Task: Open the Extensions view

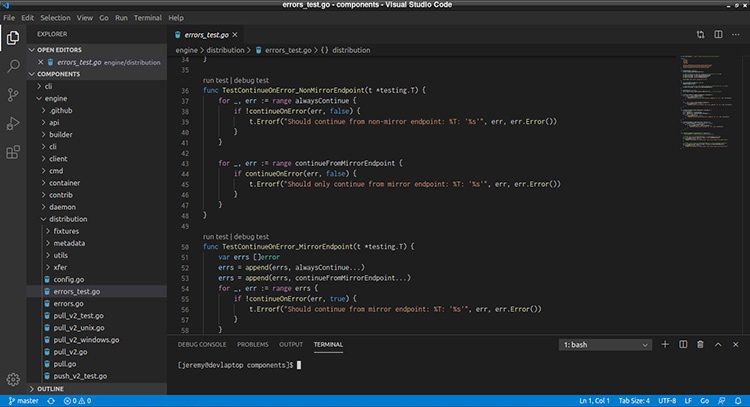Action: click(14, 152)
